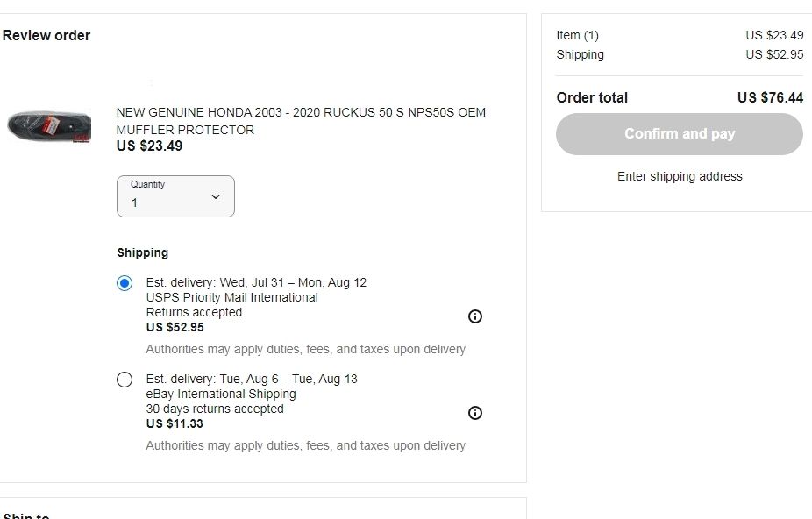Click the Quantity dropdown chevron arrow
Screen dimensions: 812x519
pyautogui.click(x=216, y=196)
